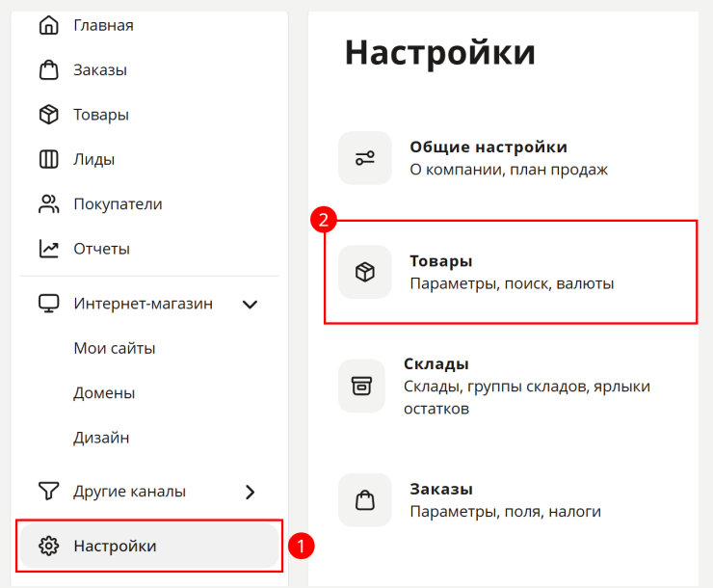Go to Заказы in the sidebar
Screen dimensions: 713x588
100,70
